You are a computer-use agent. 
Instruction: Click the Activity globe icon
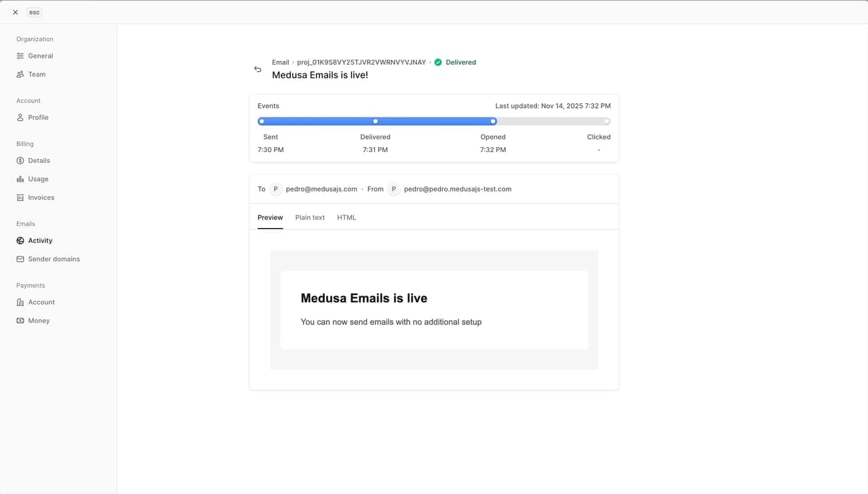(x=20, y=240)
